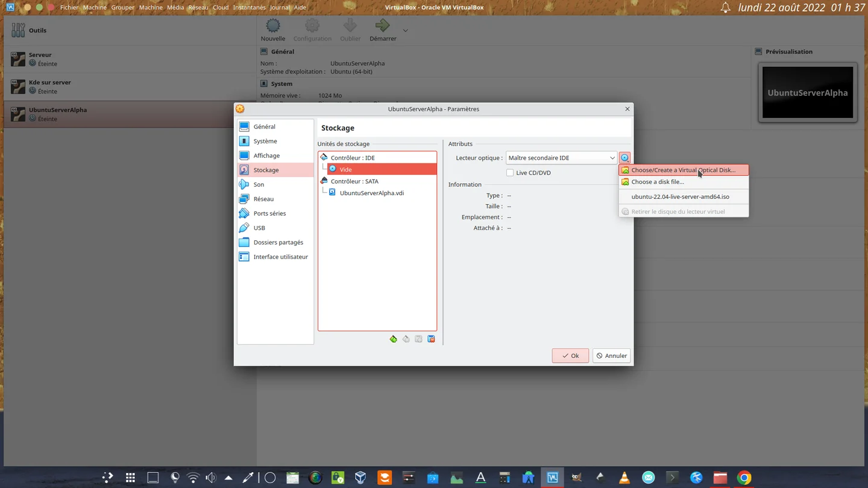This screenshot has width=868, height=488.
Task: Choose 'Choose/Create a Virtual Optical Disk...' menu entry
Action: coord(684,170)
